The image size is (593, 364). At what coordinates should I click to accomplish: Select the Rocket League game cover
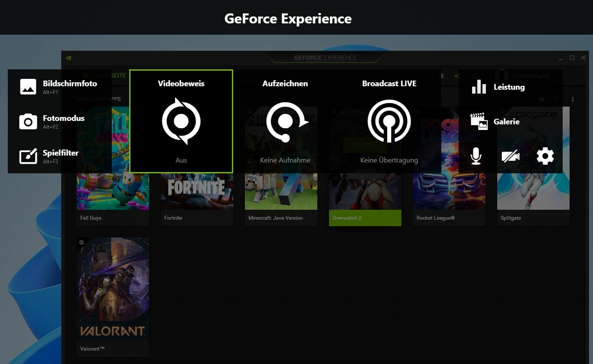(x=449, y=158)
